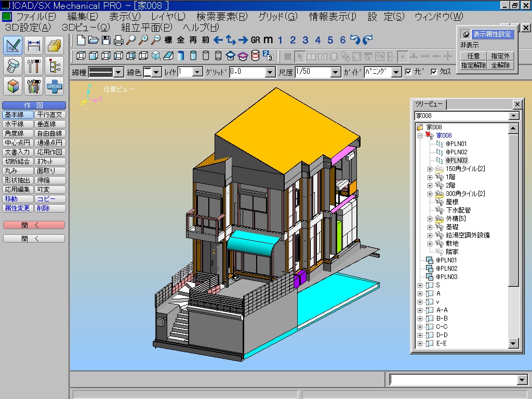This screenshot has height=399, width=532.
Task: Click the Save floppy disk icon
Action: (x=106, y=40)
